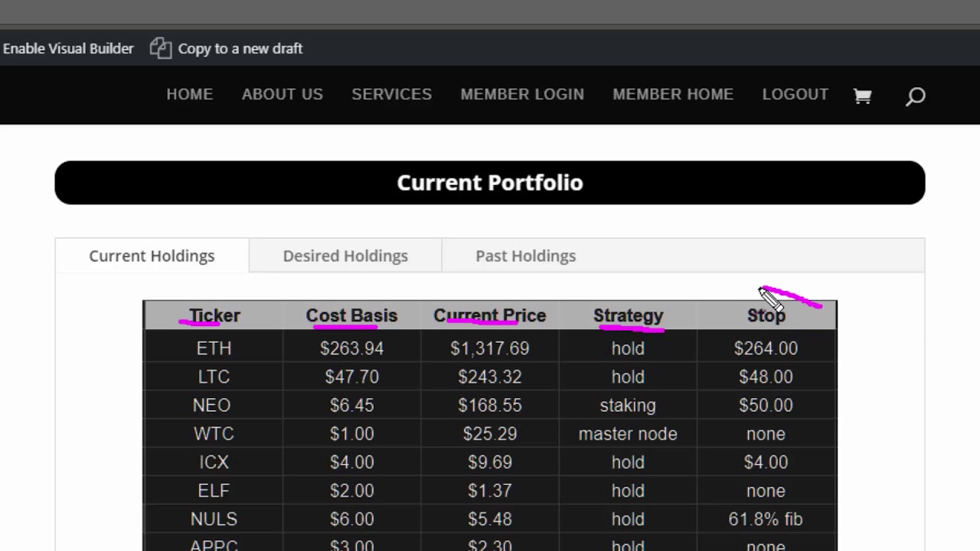This screenshot has height=551, width=980.
Task: Select the NULS ticker cell
Action: coord(214,518)
